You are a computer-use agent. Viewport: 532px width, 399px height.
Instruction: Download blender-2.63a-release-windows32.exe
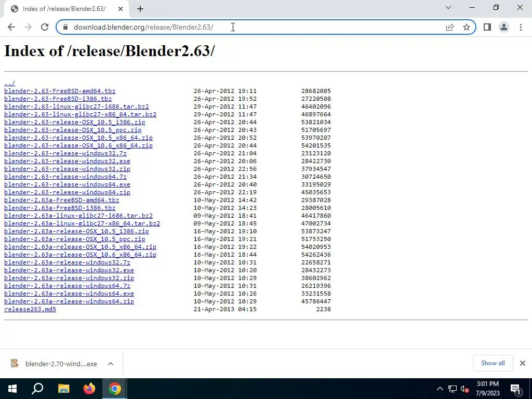pyautogui.click(x=69, y=270)
